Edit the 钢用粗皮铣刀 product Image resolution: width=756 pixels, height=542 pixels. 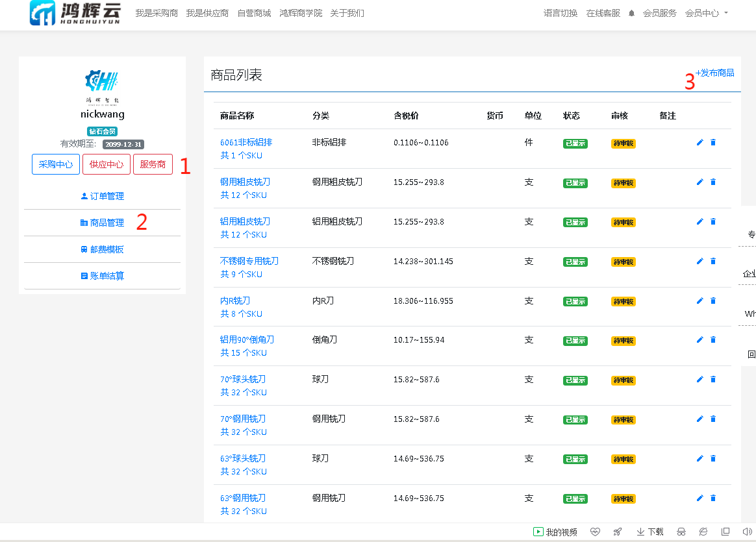click(699, 182)
